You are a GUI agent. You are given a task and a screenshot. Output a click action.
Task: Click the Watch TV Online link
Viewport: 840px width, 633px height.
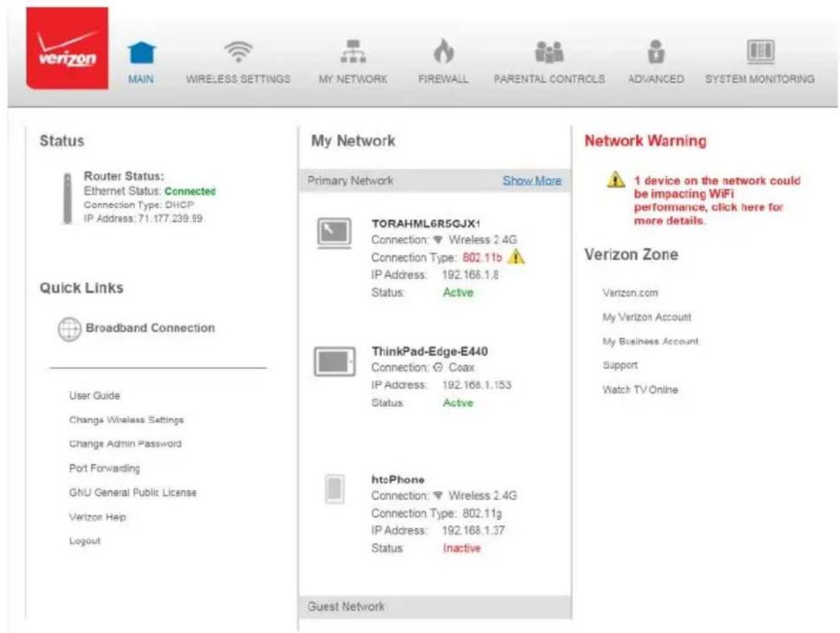(640, 390)
